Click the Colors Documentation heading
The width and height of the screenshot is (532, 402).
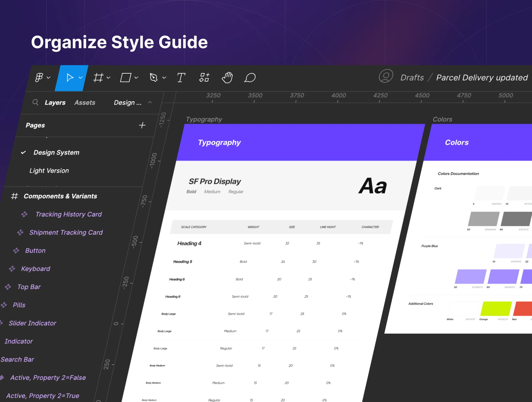tap(458, 174)
